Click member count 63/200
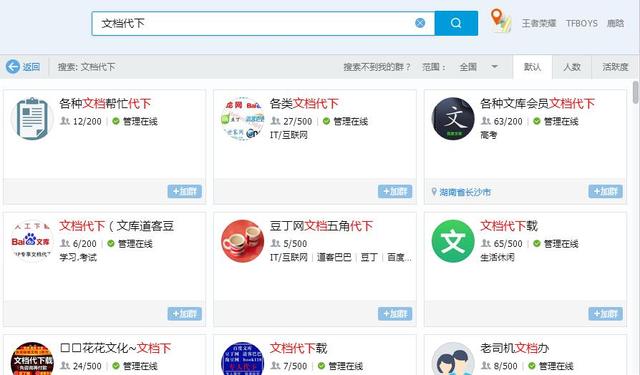Viewport: 640px width, 375px height. [x=508, y=121]
